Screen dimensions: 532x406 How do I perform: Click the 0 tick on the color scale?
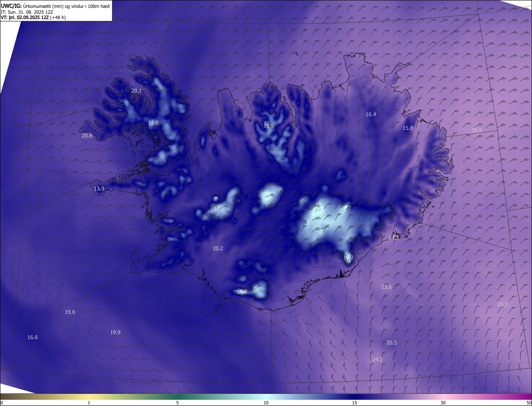(x=2, y=403)
